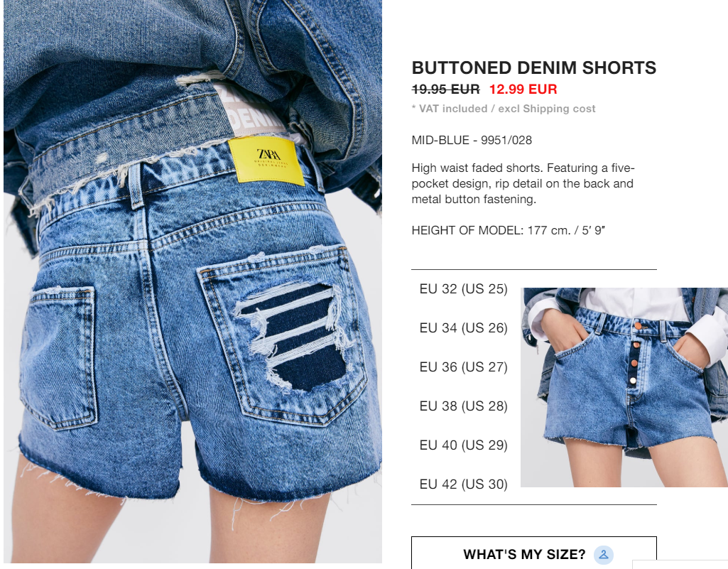Click the yellow Zara label in photo
This screenshot has height=569, width=728.
coord(267,161)
